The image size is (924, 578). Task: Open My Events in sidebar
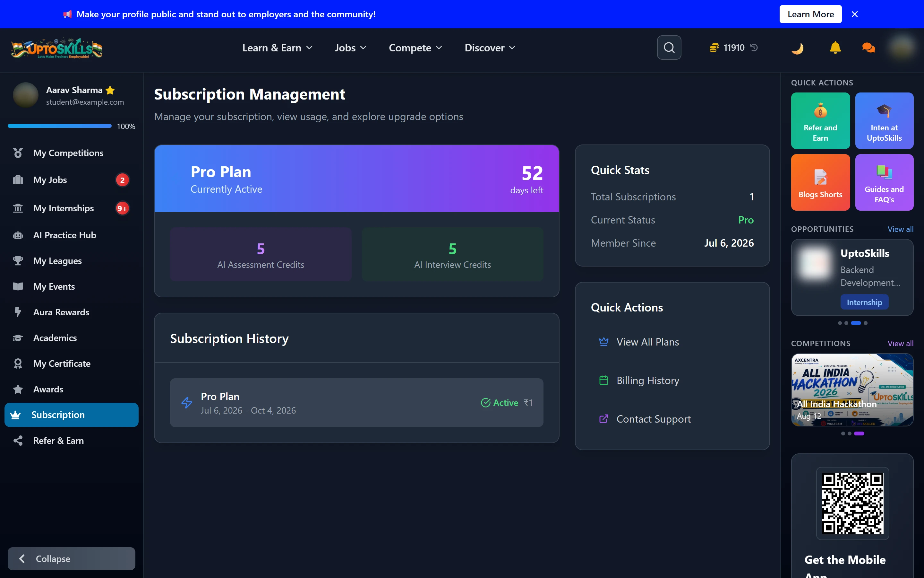pos(72,286)
